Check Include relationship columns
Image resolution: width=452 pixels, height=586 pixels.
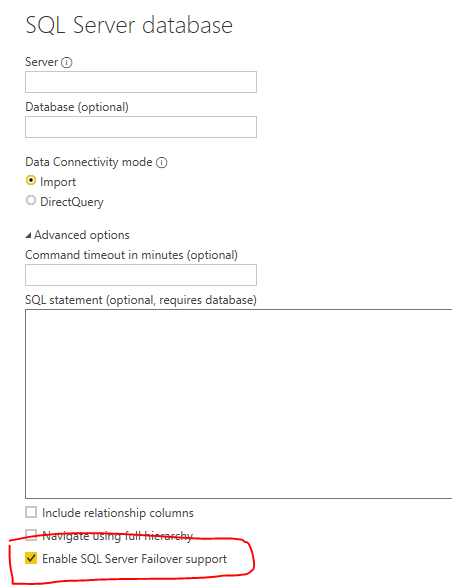tap(31, 512)
